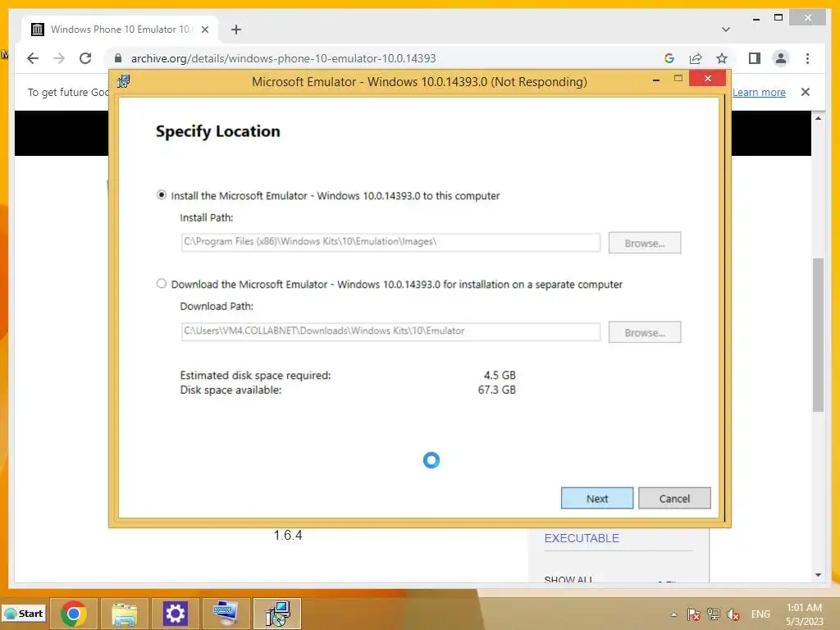Select install to this computer radio option
840x630 pixels.
[162, 195]
